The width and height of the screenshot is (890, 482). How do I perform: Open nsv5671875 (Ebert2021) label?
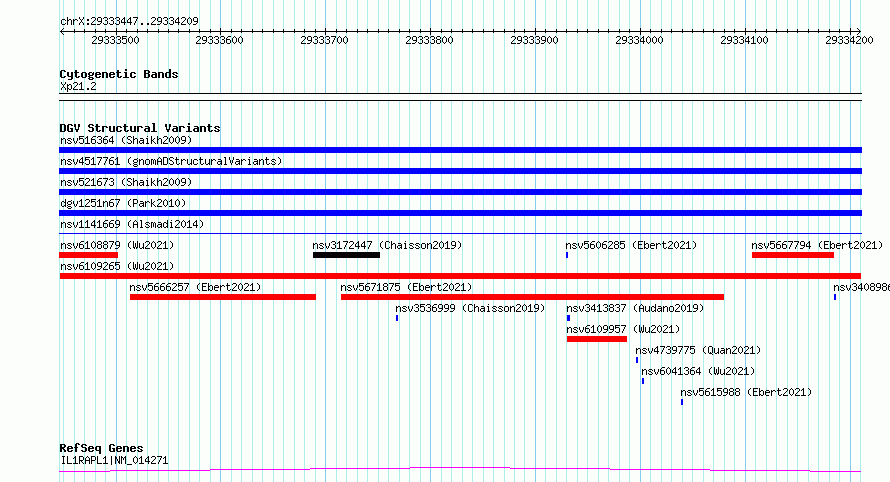[406, 287]
